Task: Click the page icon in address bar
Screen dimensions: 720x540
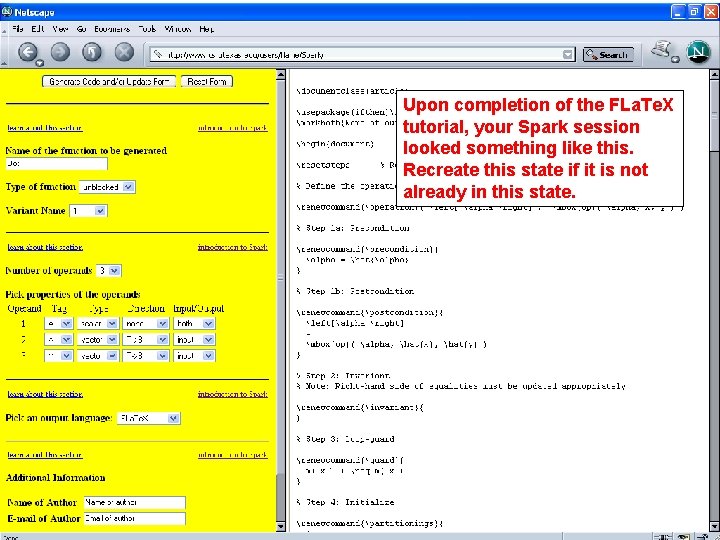Action: click(x=158, y=55)
